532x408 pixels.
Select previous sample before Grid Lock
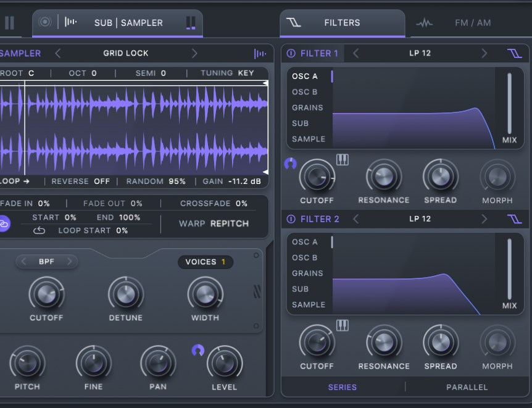pyautogui.click(x=58, y=54)
